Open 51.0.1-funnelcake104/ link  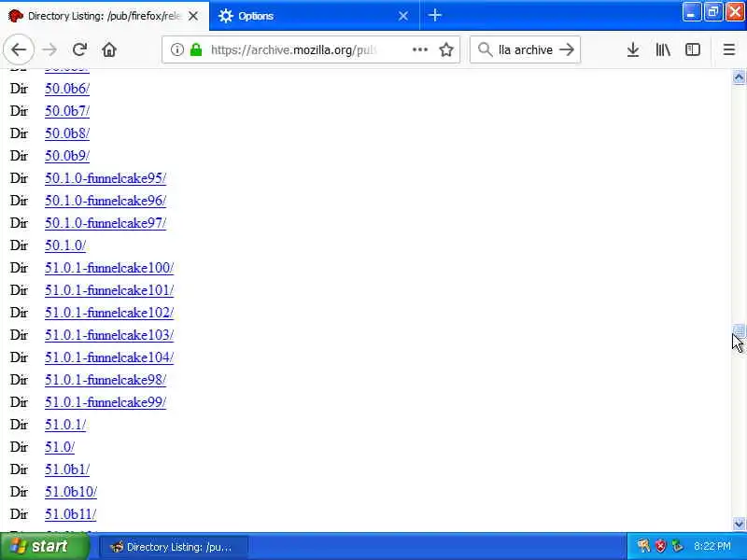tap(109, 357)
